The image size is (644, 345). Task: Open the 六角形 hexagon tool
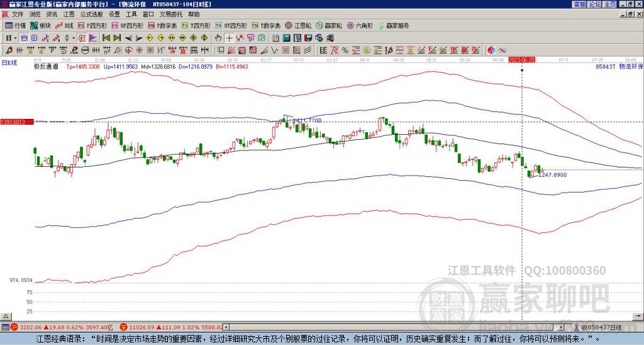click(360, 25)
